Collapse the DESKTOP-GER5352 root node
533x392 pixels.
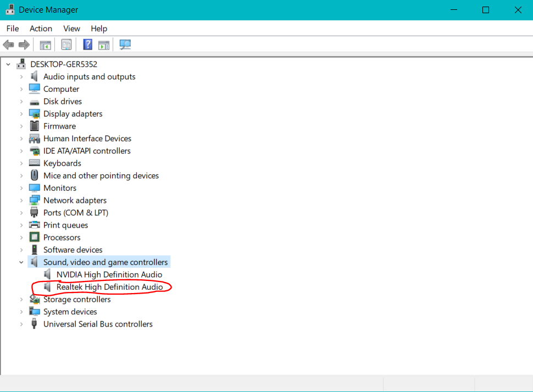click(x=8, y=64)
